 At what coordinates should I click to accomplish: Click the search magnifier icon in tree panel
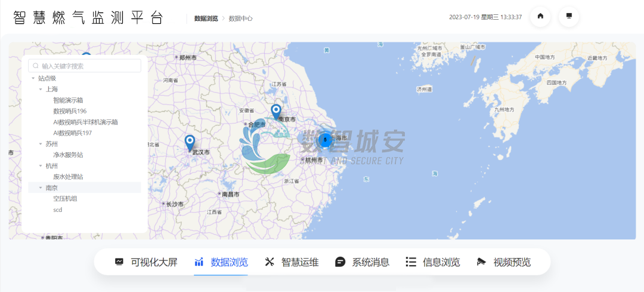[36, 66]
